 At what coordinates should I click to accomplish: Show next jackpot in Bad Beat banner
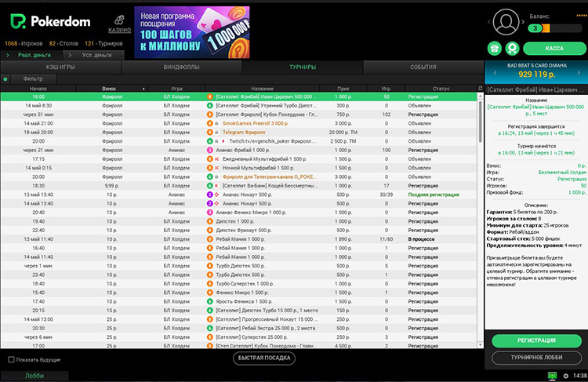[579, 72]
